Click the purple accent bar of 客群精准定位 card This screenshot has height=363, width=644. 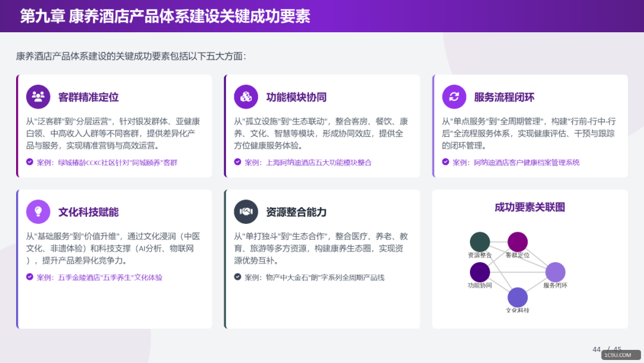click(17, 125)
